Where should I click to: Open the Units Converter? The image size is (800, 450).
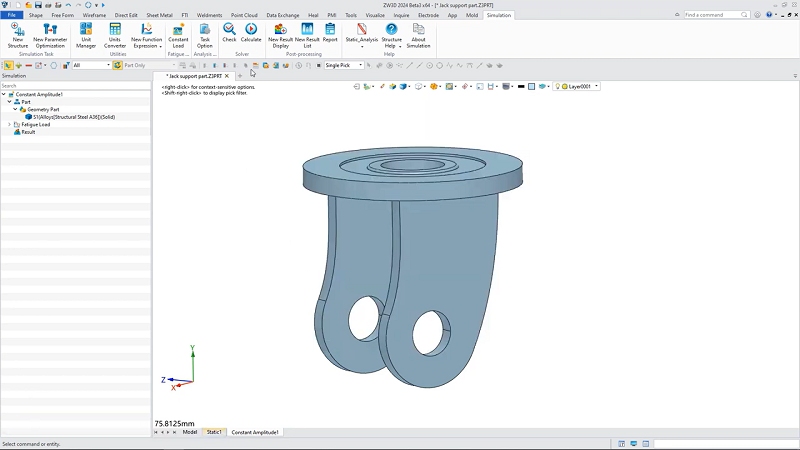pos(116,30)
